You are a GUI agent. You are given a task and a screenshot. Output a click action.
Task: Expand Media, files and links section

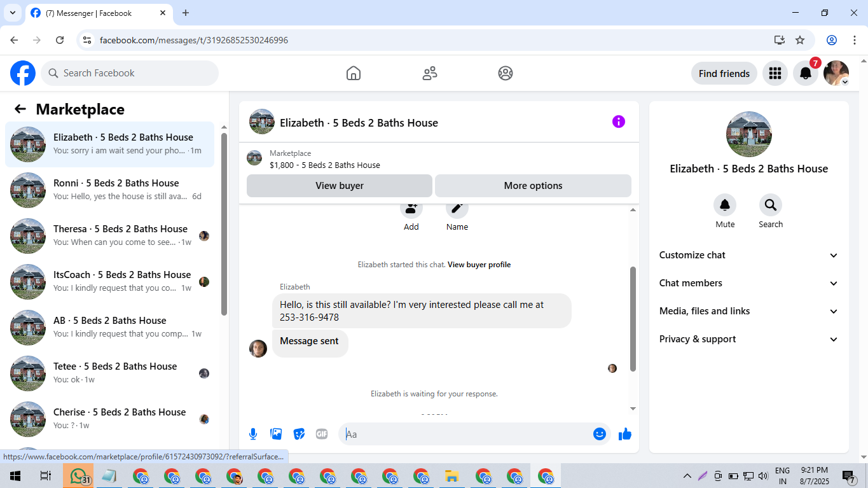coord(749,311)
